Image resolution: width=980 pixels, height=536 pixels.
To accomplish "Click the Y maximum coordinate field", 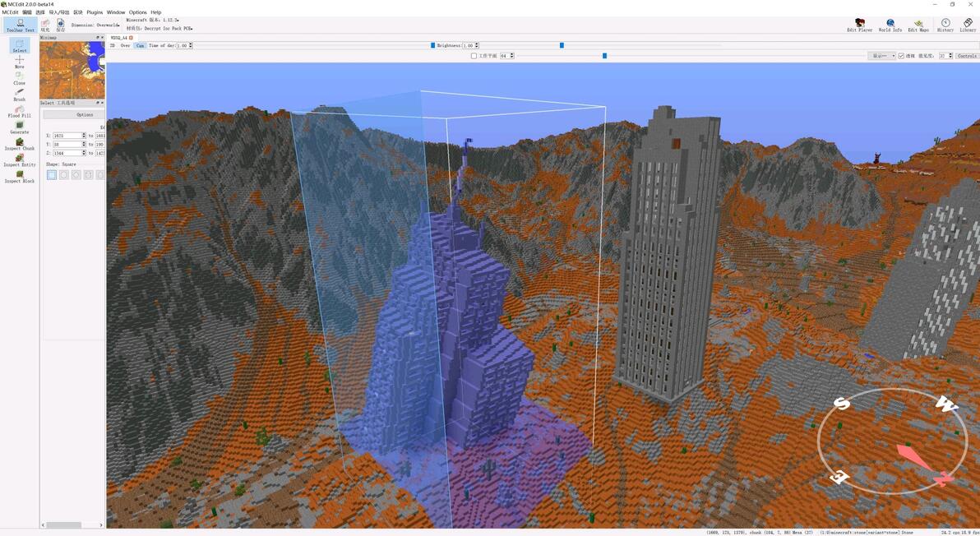I will coord(100,145).
